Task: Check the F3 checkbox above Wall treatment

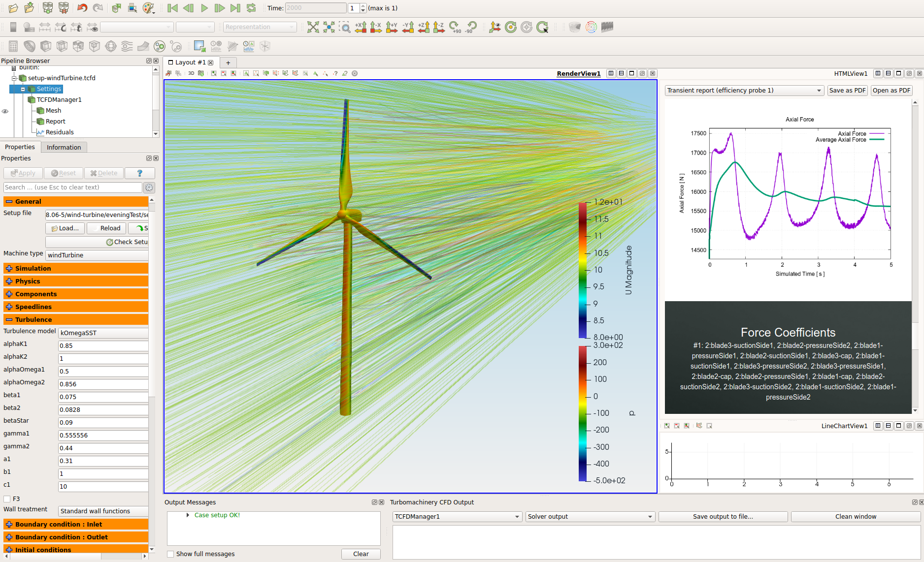Action: coord(7,499)
